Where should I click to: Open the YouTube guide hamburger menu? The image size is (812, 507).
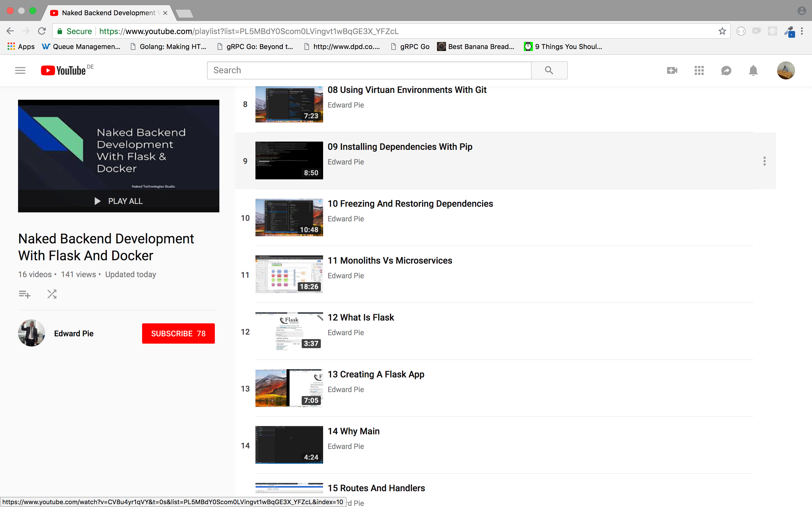tap(20, 70)
